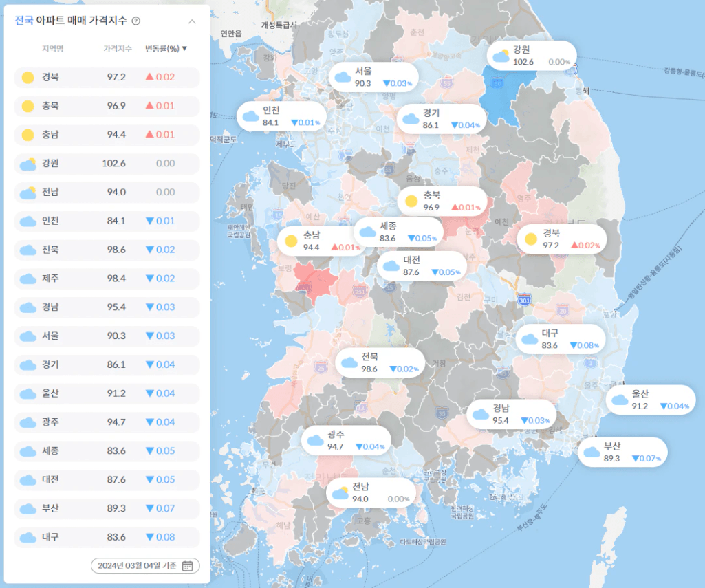Click the 전남 row partly cloudy icon in list

[x=28, y=193]
